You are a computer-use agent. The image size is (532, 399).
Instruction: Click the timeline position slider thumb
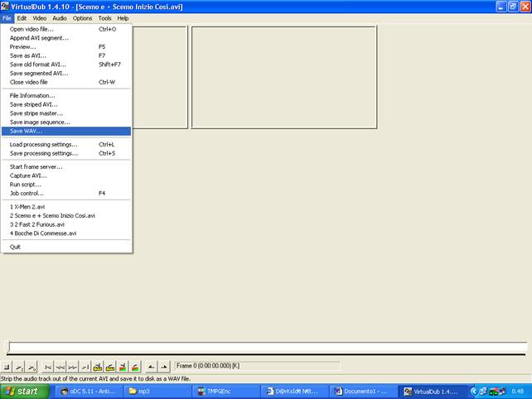[x=8, y=347]
